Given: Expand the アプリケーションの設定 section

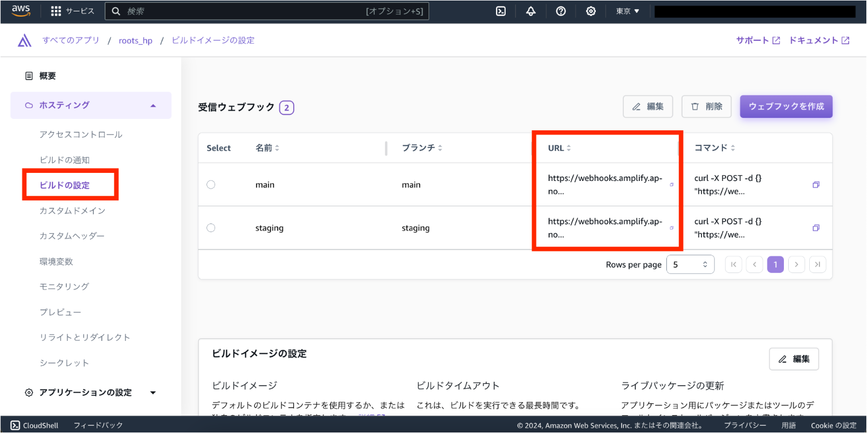Looking at the screenshot, I should click(x=153, y=393).
